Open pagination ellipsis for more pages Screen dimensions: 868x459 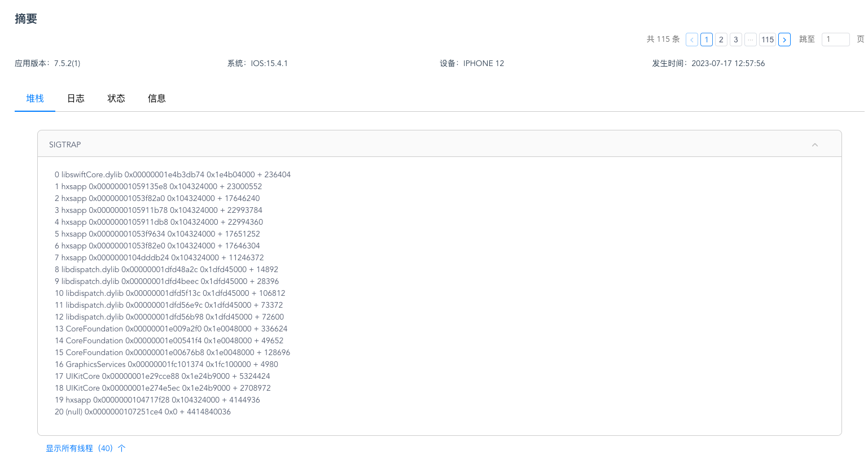coord(751,40)
